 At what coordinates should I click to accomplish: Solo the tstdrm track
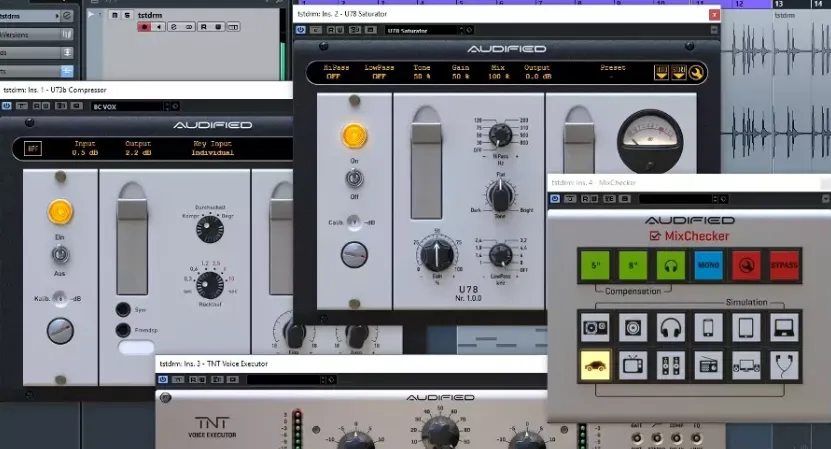pos(127,15)
